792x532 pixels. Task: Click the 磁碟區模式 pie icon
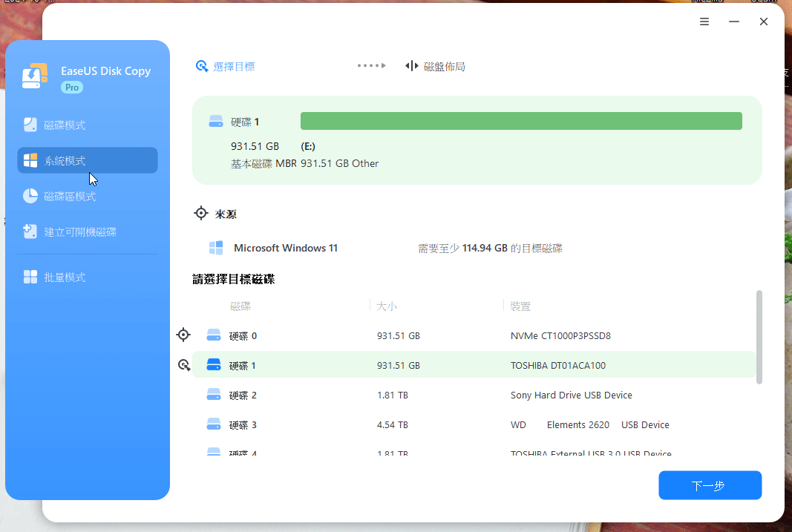pyautogui.click(x=30, y=196)
